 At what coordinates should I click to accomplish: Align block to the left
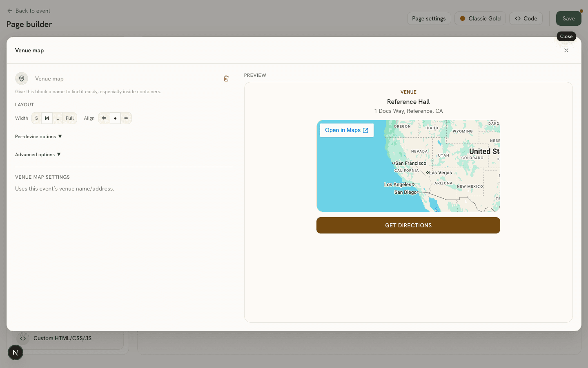[104, 118]
